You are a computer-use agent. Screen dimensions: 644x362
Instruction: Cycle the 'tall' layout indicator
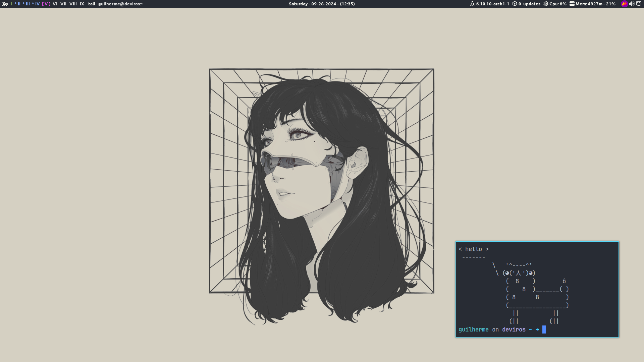coord(92,4)
